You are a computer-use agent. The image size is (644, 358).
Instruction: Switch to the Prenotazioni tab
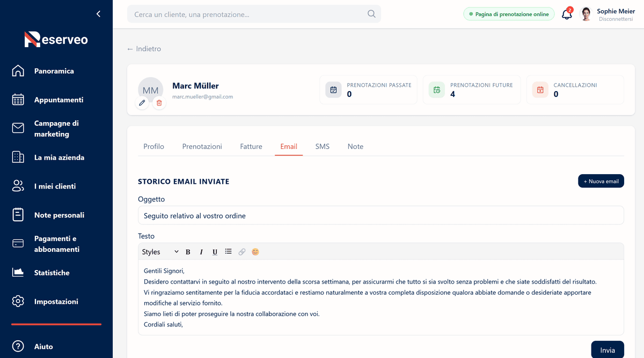202,146
